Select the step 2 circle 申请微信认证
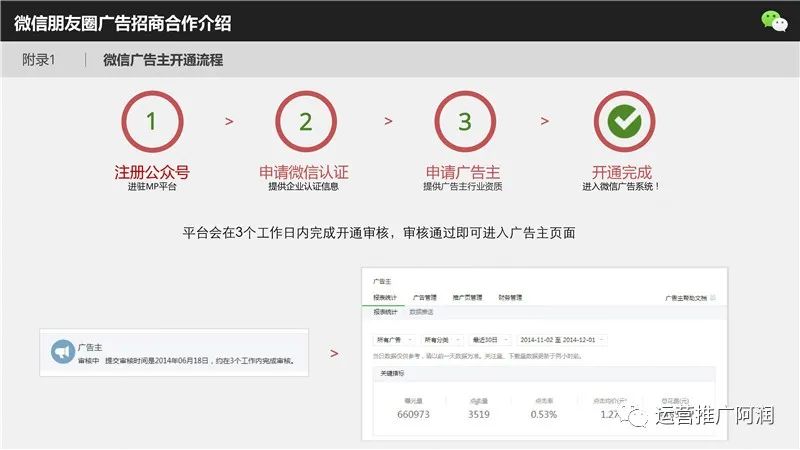The width and height of the screenshot is (800, 450). click(306, 121)
